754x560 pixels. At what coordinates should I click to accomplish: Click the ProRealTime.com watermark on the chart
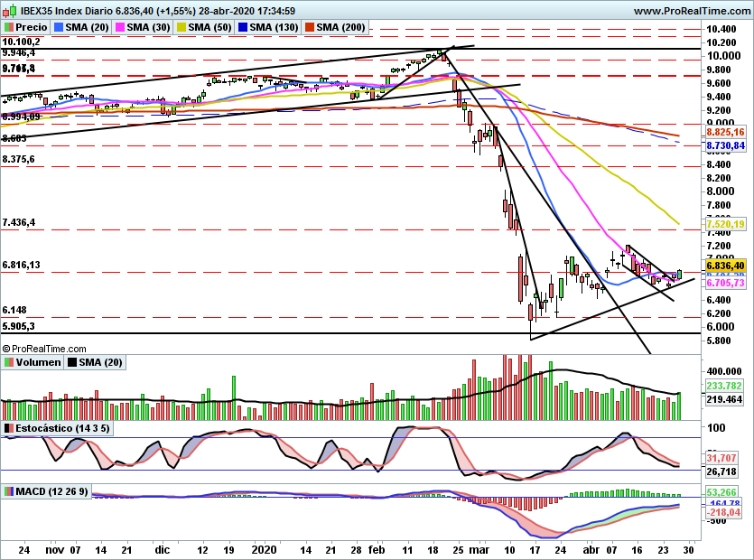[x=43, y=348]
